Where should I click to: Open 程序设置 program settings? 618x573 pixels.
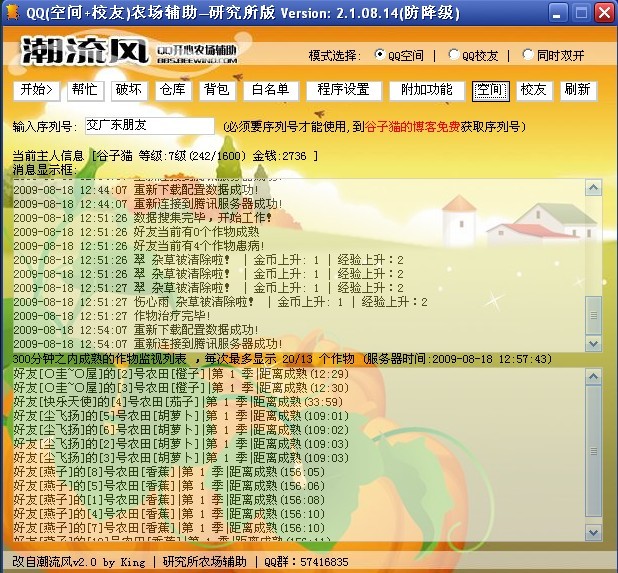pos(344,91)
